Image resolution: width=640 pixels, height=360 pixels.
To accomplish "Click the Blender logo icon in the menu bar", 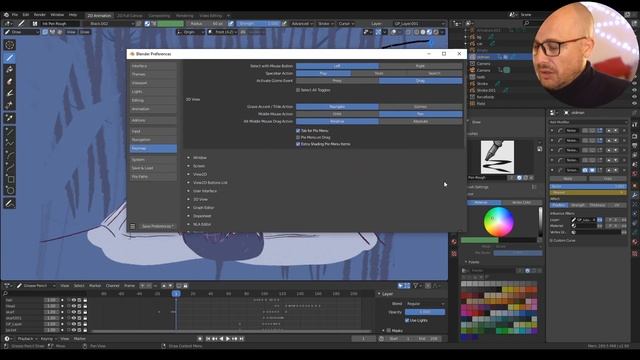I will 6,15.
